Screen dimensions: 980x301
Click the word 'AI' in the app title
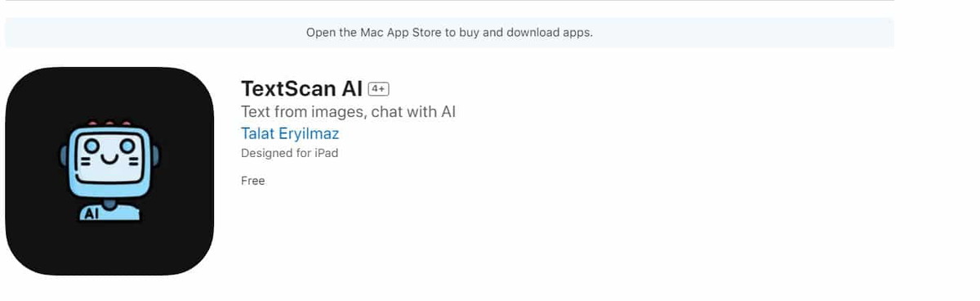pyautogui.click(x=352, y=88)
